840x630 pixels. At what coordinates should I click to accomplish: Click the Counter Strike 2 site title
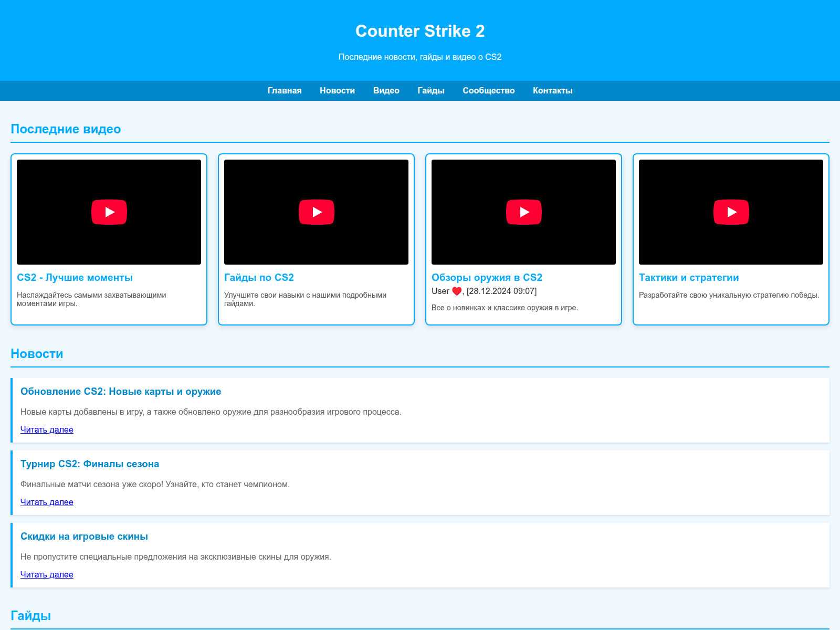(420, 31)
